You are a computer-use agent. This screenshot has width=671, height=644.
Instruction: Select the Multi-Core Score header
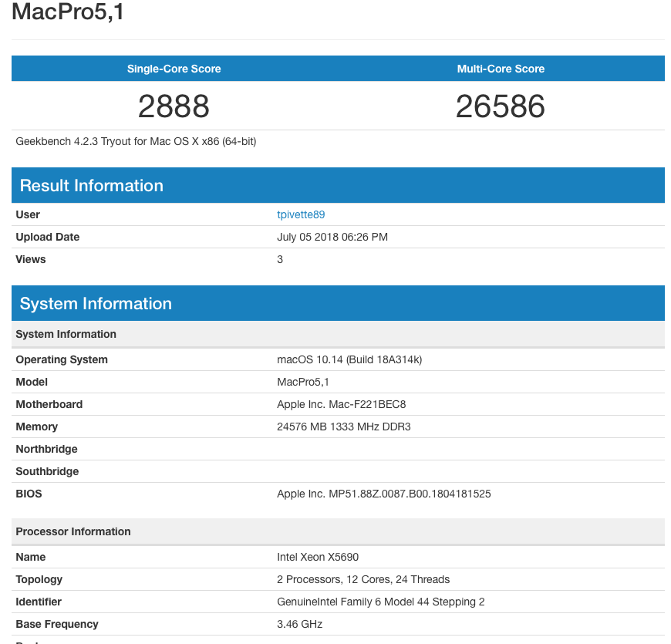[501, 69]
